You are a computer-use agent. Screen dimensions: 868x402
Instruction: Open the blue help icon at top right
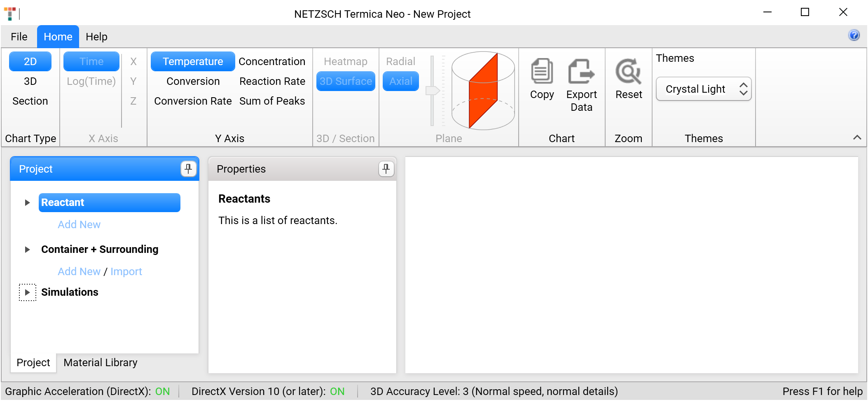[x=854, y=35]
